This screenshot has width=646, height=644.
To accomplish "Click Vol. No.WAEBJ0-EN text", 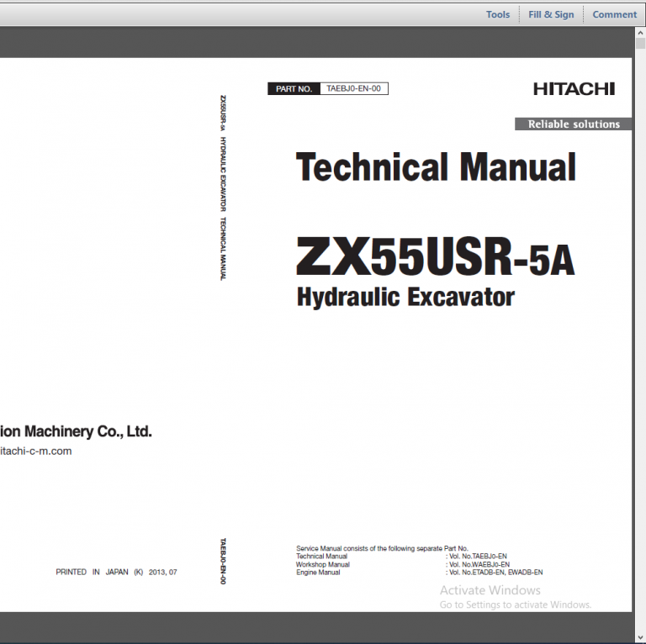I will [479, 564].
